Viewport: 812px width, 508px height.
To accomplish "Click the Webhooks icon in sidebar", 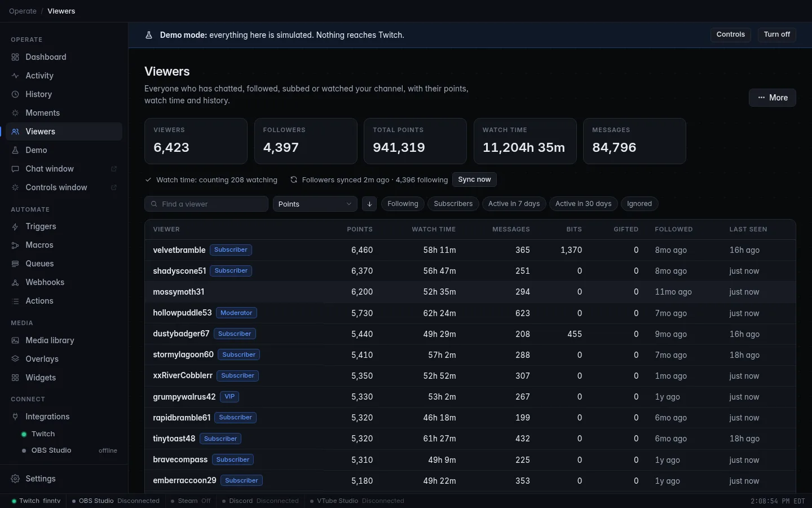I will click(15, 282).
